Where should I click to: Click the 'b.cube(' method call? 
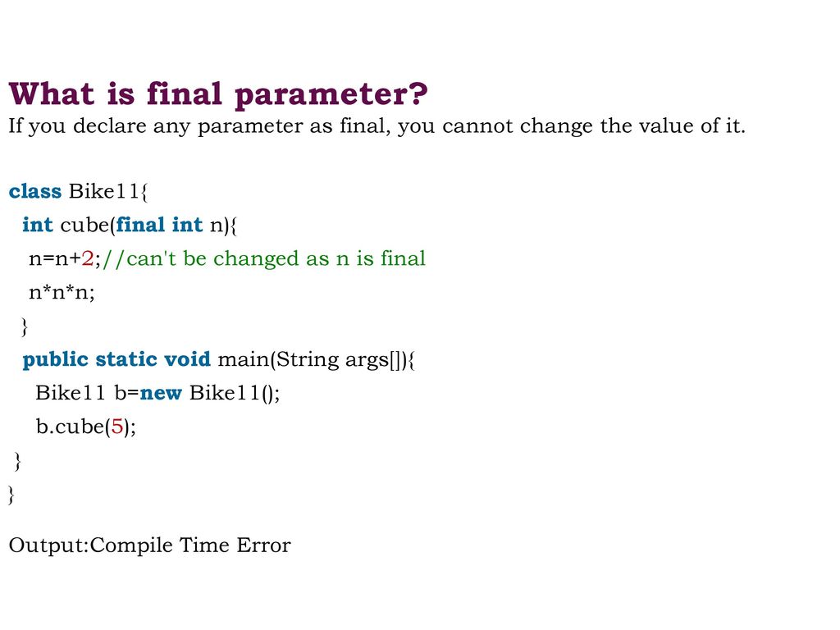(x=73, y=427)
